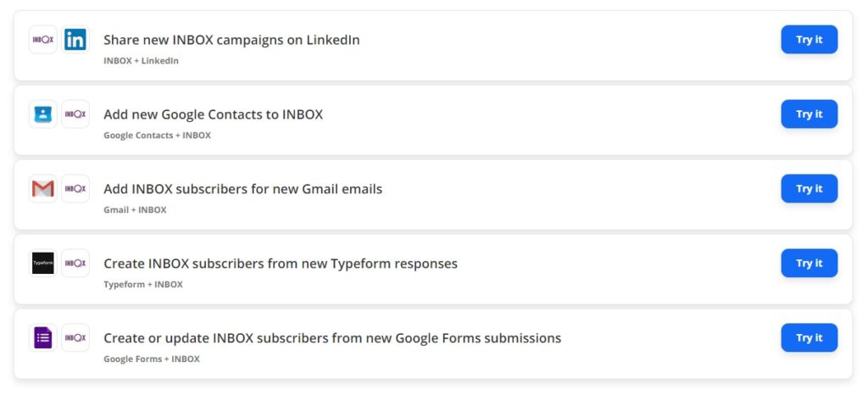
Task: Open "Share new INBOX campaigns on LinkedIn"
Action: click(x=231, y=40)
